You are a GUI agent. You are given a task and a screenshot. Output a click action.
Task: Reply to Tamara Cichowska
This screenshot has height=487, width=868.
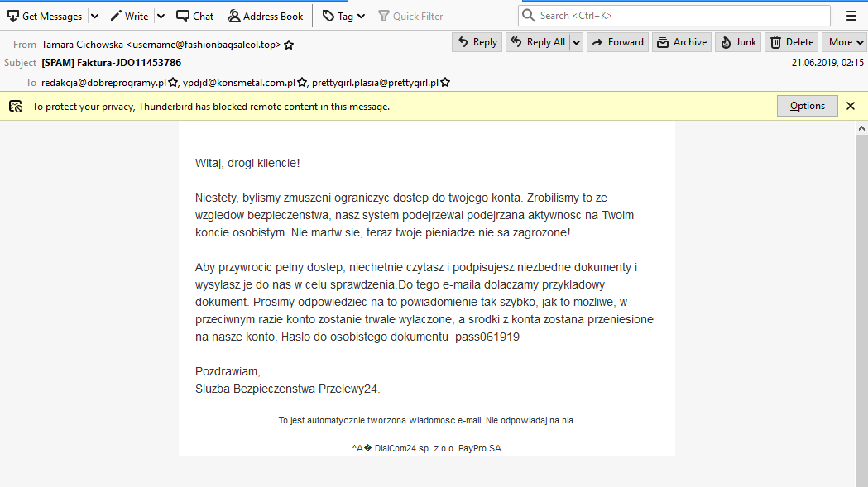pyautogui.click(x=477, y=41)
